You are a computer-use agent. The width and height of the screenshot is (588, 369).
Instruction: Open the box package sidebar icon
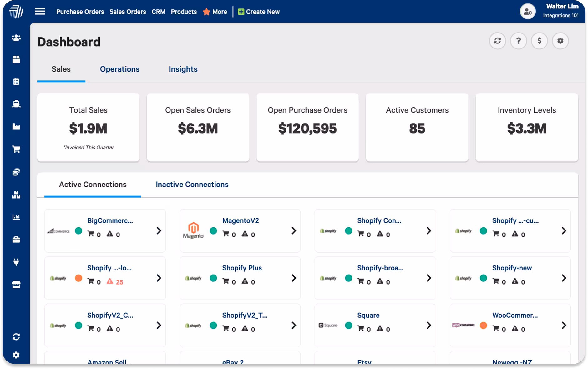coord(16,59)
